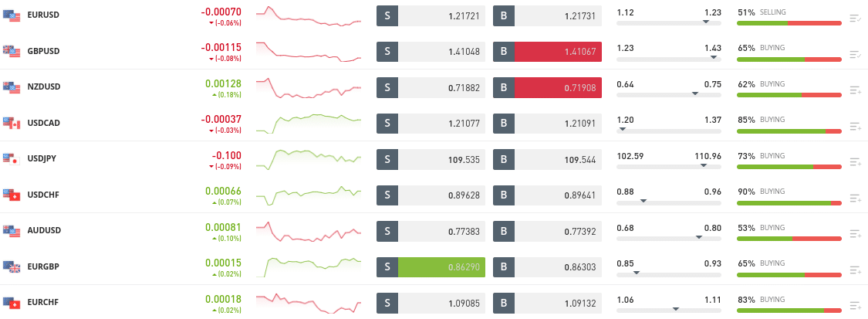The image size is (868, 319).
Task: Click the GBPUSD flag icon
Action: click(12, 51)
